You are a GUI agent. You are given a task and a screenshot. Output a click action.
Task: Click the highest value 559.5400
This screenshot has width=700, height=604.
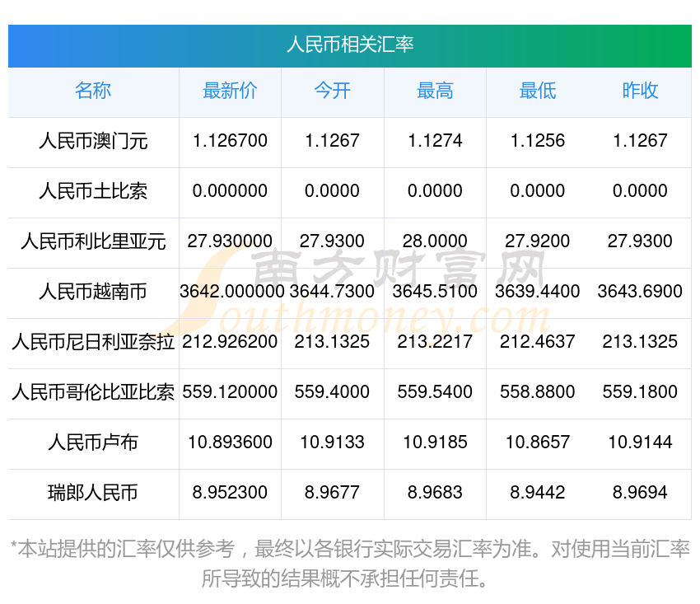pos(435,391)
